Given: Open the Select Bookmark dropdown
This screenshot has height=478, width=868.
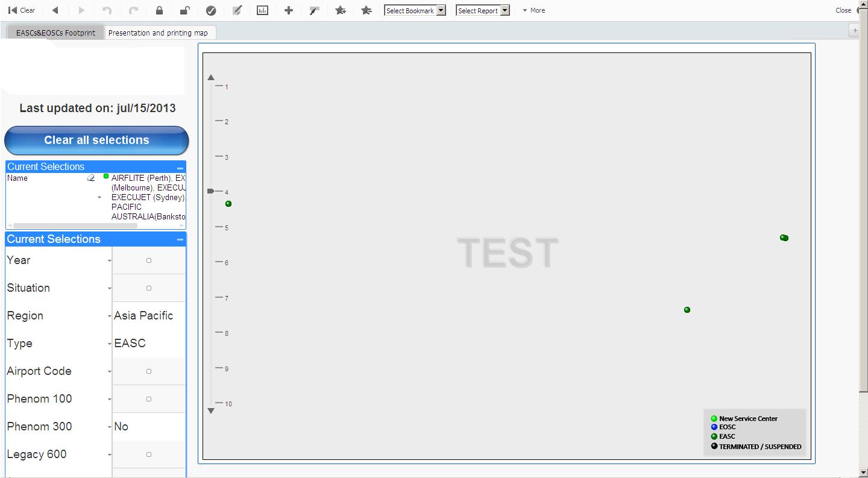Looking at the screenshot, I should tap(415, 10).
